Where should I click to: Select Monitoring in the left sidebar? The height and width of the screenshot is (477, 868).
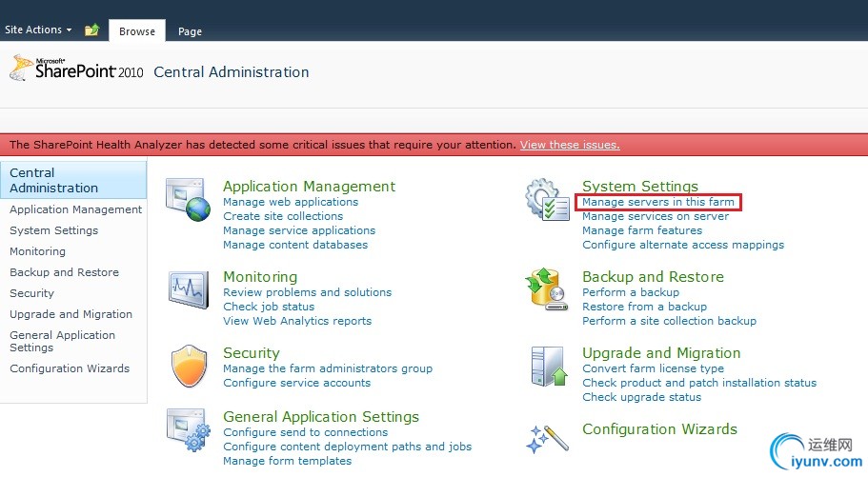(x=38, y=251)
